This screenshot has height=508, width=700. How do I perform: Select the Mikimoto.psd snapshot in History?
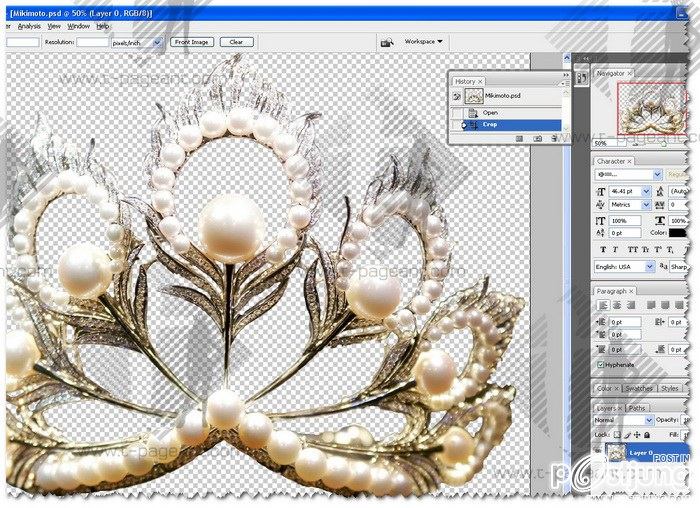[x=512, y=96]
